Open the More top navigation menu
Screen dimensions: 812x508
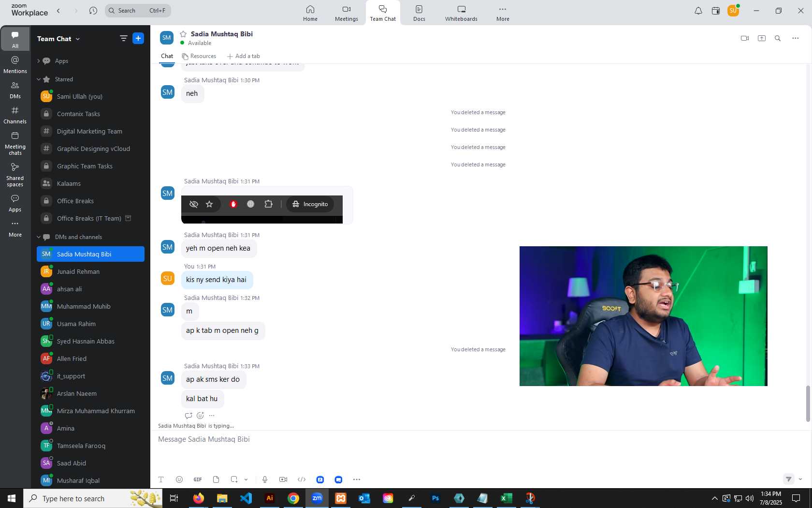click(503, 13)
